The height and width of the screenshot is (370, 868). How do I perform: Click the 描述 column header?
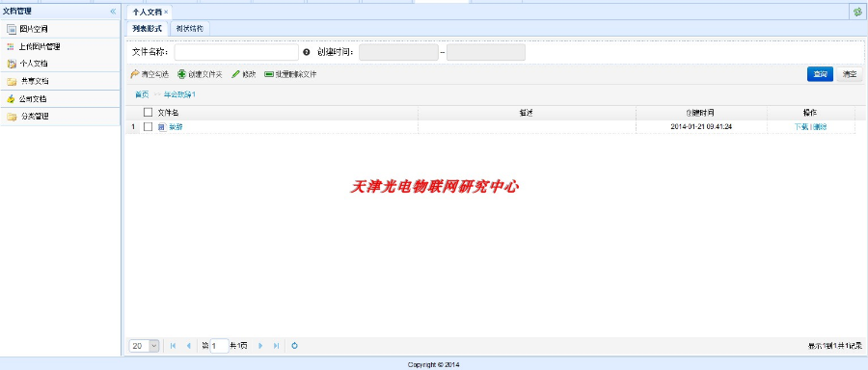point(526,113)
